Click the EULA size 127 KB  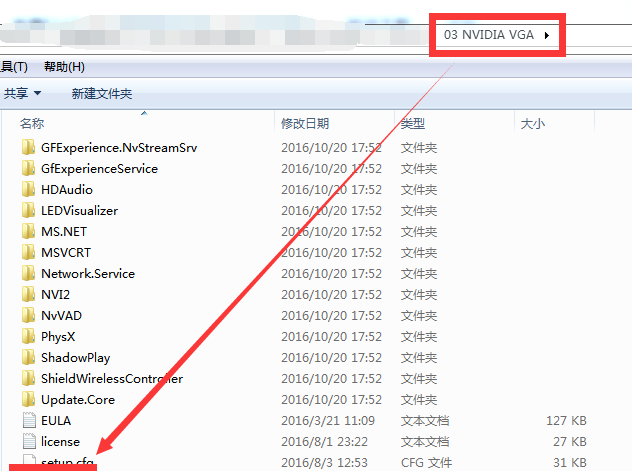(566, 421)
